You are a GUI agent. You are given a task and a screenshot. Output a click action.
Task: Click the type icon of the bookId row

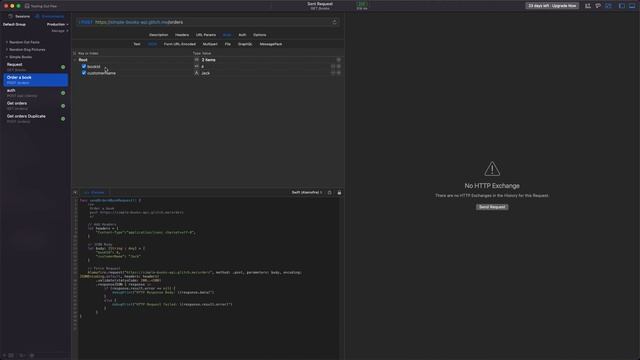(x=196, y=66)
